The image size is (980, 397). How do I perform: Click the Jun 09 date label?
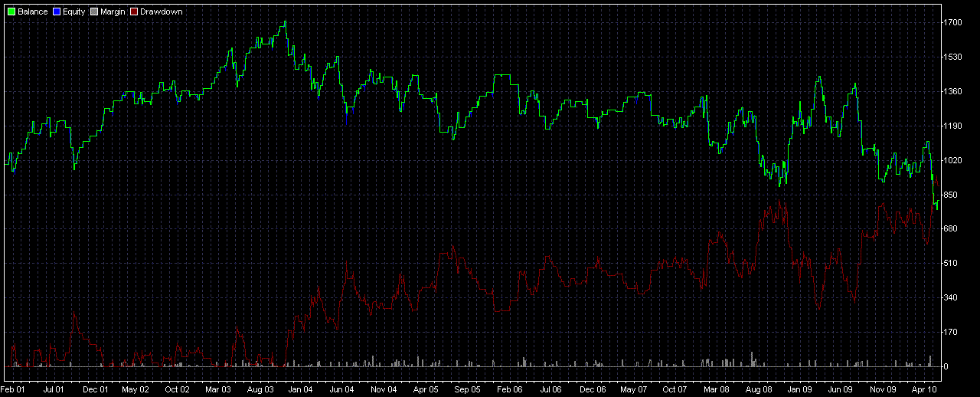pyautogui.click(x=840, y=389)
